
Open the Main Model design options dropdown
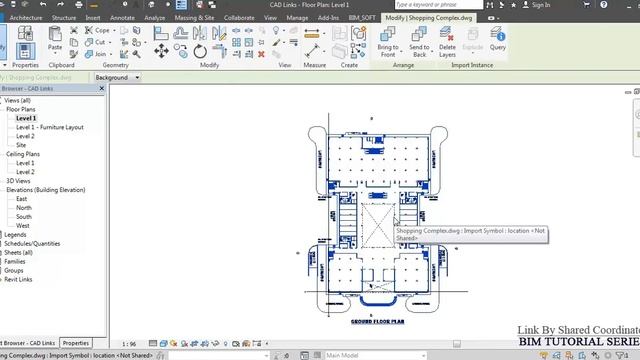coord(375,356)
